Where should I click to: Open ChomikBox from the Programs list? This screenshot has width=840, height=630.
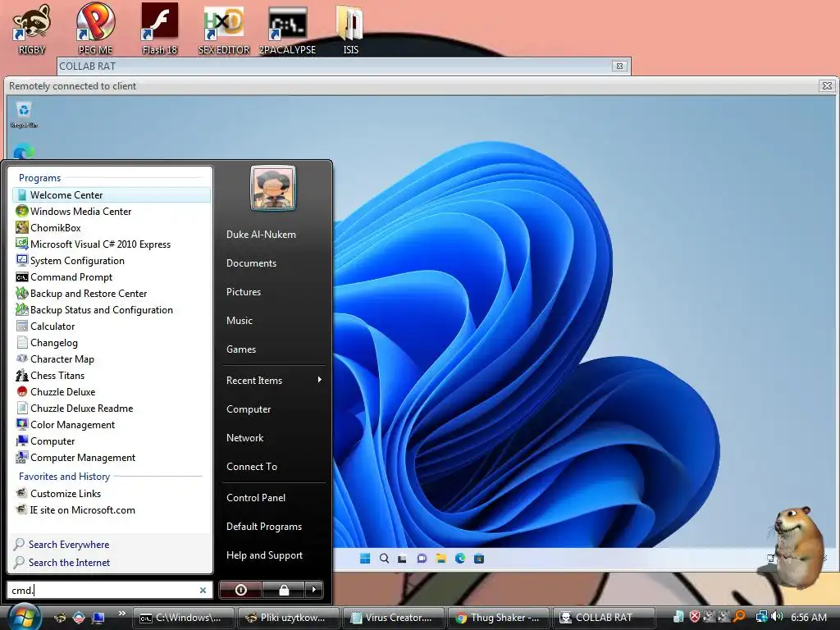tap(112, 228)
